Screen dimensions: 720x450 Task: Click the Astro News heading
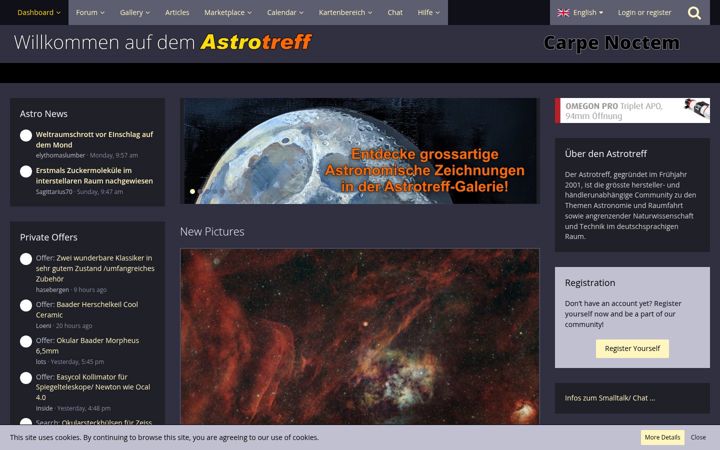pos(44,114)
